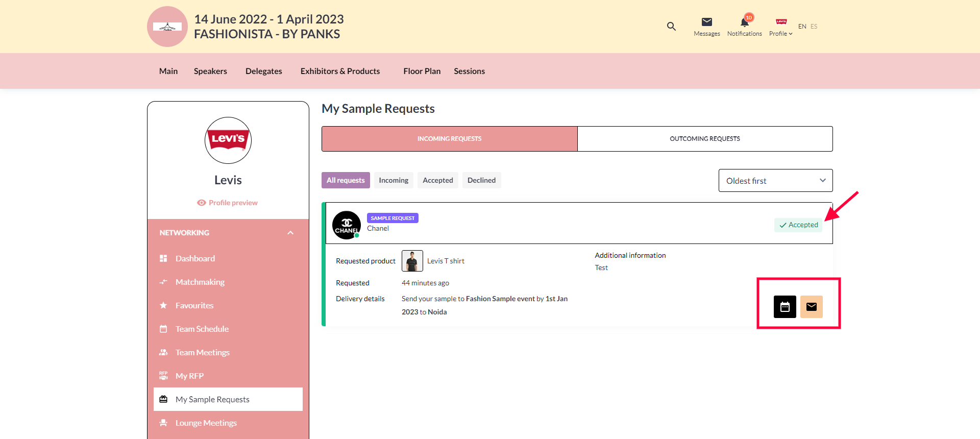Viewport: 980px width, 439px height.
Task: Click the Levi's logo in sidebar
Action: coord(228,140)
